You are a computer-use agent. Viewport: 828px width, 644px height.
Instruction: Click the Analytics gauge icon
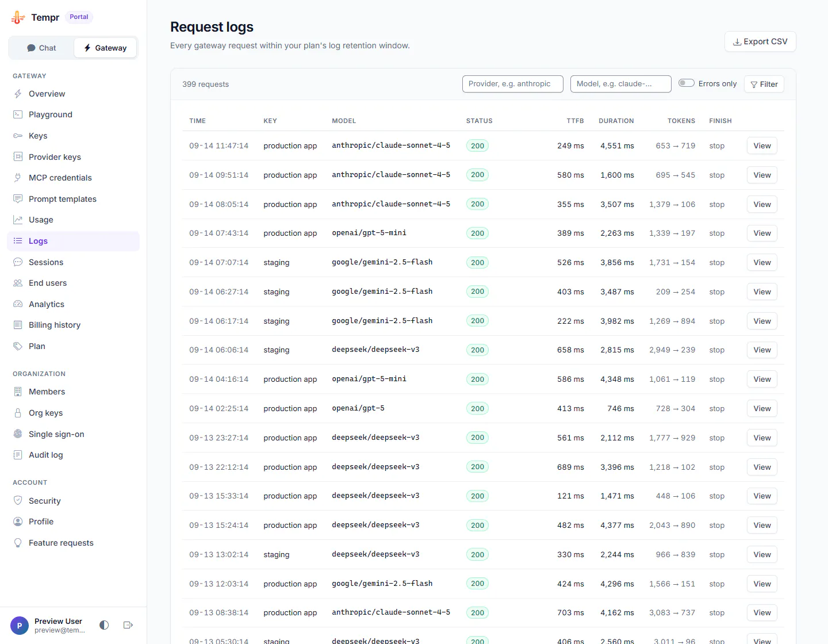[x=18, y=304]
